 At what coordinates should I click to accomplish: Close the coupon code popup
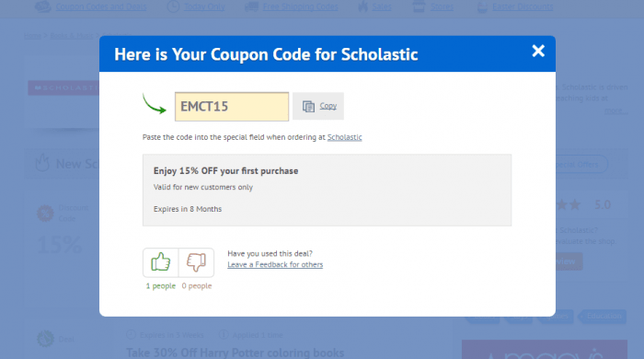pyautogui.click(x=538, y=51)
